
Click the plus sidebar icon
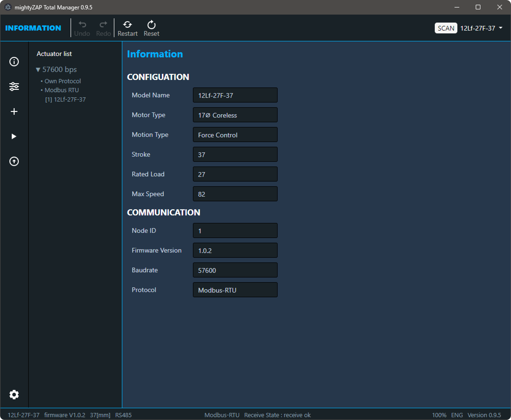pyautogui.click(x=14, y=111)
